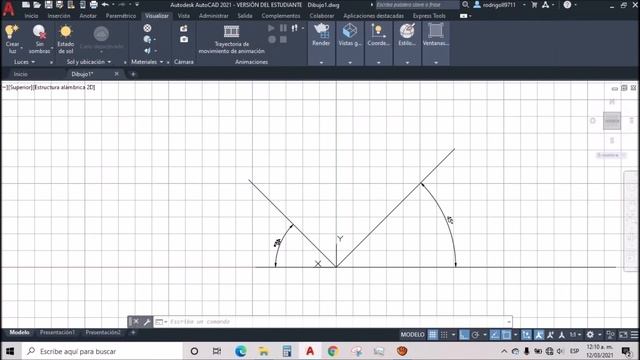Open workspace switching gear icon in status bar
The width and height of the screenshot is (640, 360).
[x=590, y=335]
